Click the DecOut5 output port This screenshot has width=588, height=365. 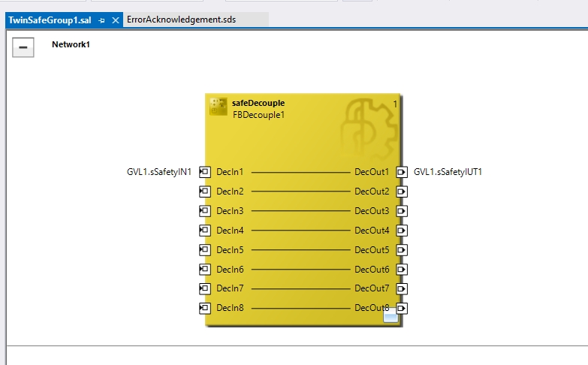(402, 250)
